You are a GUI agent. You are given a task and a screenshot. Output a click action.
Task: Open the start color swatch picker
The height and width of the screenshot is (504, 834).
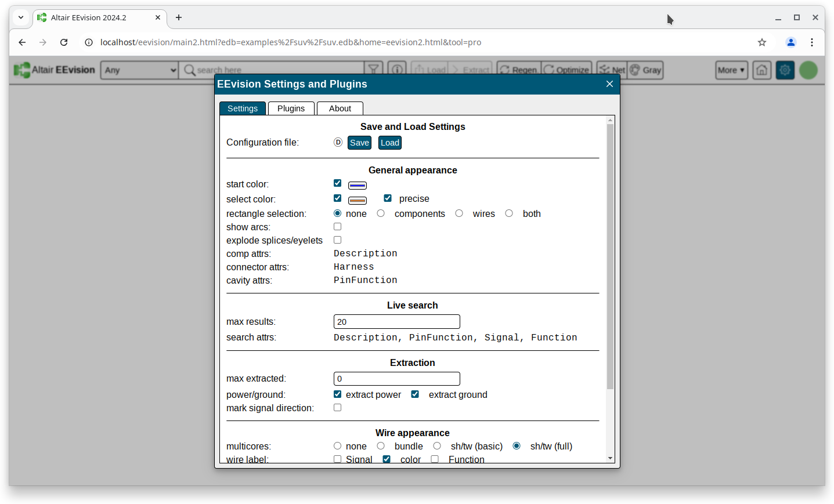point(358,186)
